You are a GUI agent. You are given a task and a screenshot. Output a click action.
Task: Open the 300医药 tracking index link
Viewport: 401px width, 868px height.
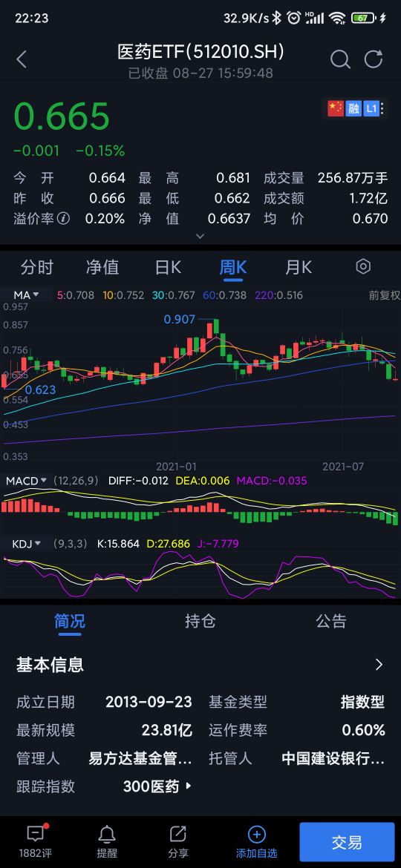pyautogui.click(x=158, y=786)
